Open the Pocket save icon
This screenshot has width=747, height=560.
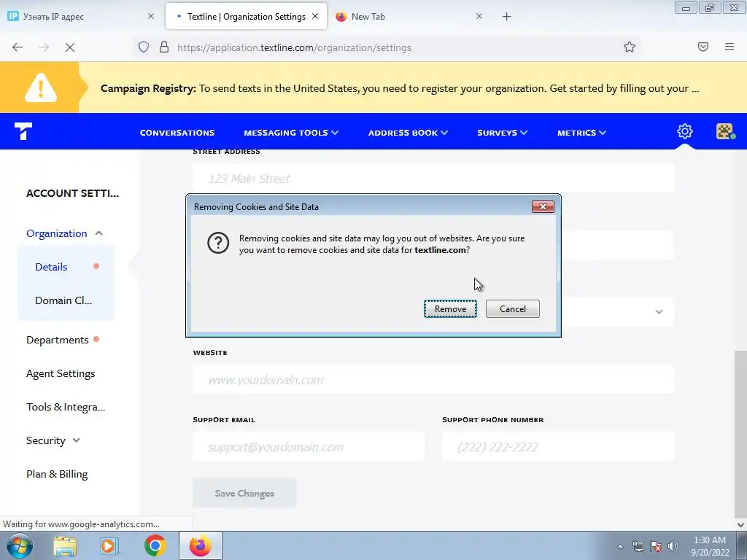[703, 47]
